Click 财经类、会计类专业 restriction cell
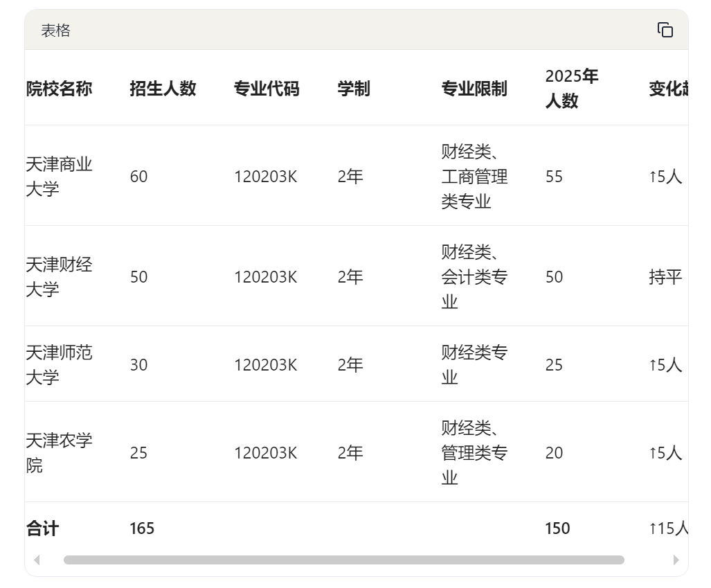The height and width of the screenshot is (588, 711). (x=474, y=277)
